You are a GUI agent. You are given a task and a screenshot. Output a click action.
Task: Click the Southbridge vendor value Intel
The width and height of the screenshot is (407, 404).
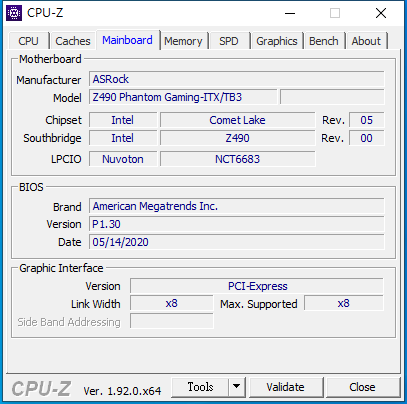click(123, 138)
